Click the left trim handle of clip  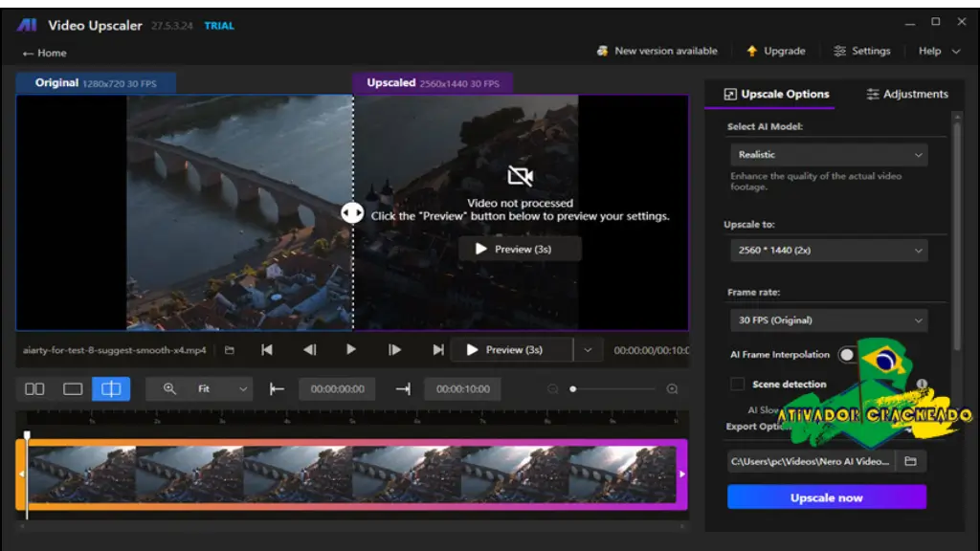[x=21, y=474]
